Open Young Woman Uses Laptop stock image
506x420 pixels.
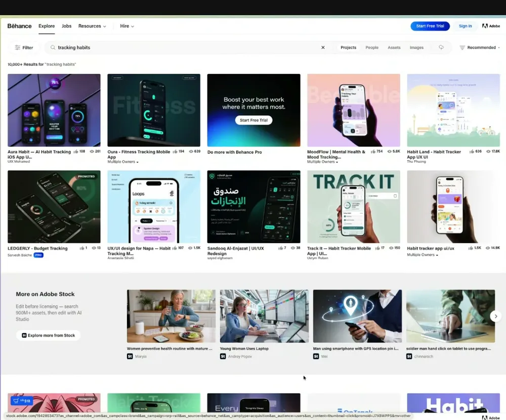(x=264, y=316)
